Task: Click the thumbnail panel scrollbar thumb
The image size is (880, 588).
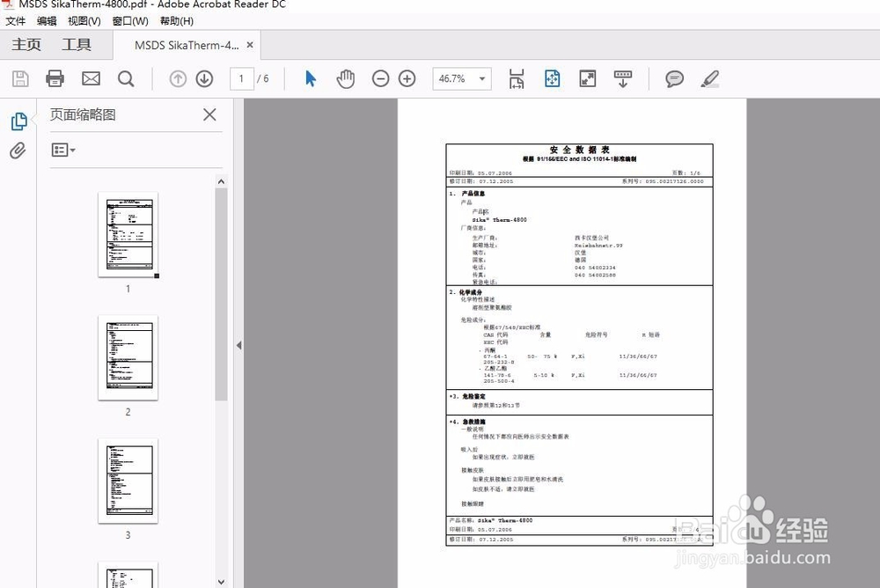Action: point(221,294)
